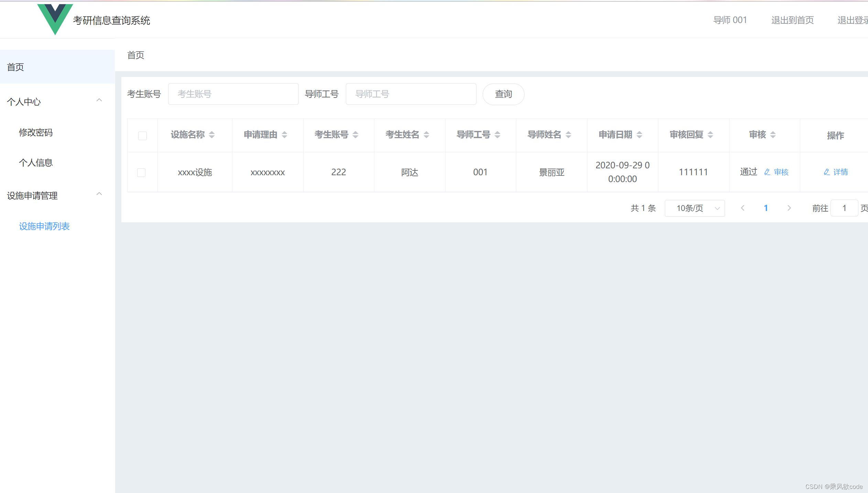Image resolution: width=868 pixels, height=493 pixels.
Task: Click the sort icon on 考生姓名 column
Action: [x=427, y=135]
